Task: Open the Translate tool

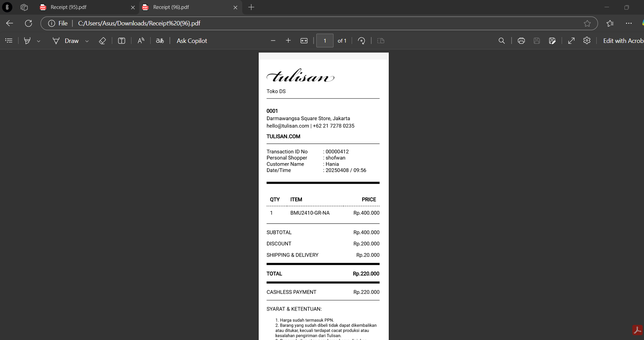Action: coord(160,41)
